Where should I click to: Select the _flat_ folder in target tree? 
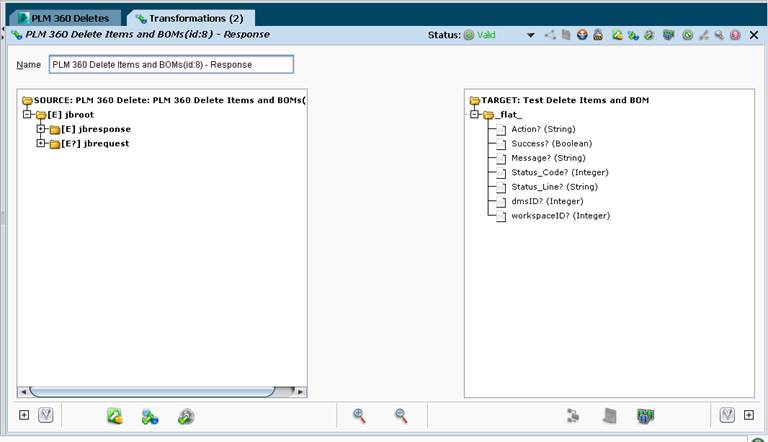(503, 115)
